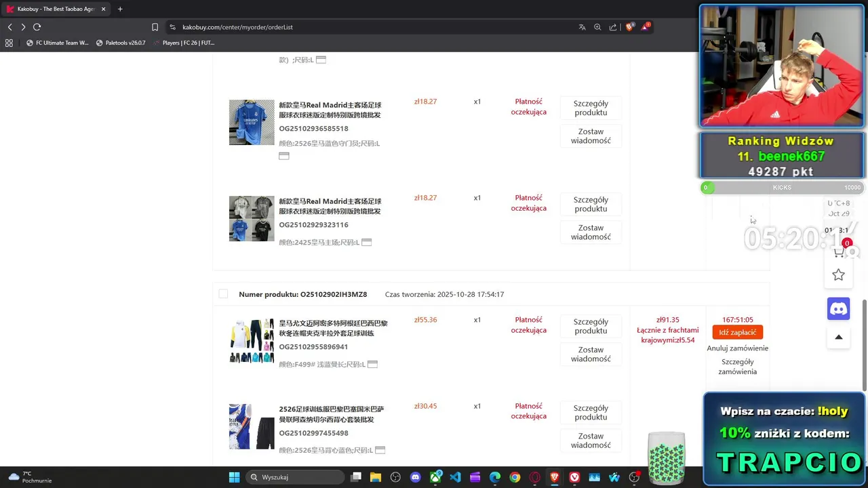Click Szczegóły produktu for OG25102936585518
Screen dimensions: 868x488
[591, 108]
